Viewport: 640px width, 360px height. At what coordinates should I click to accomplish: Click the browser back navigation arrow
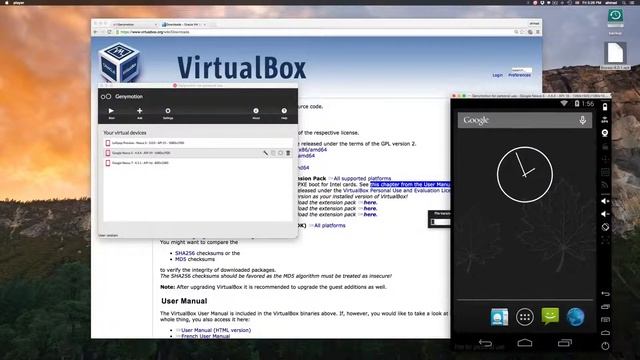point(96,32)
